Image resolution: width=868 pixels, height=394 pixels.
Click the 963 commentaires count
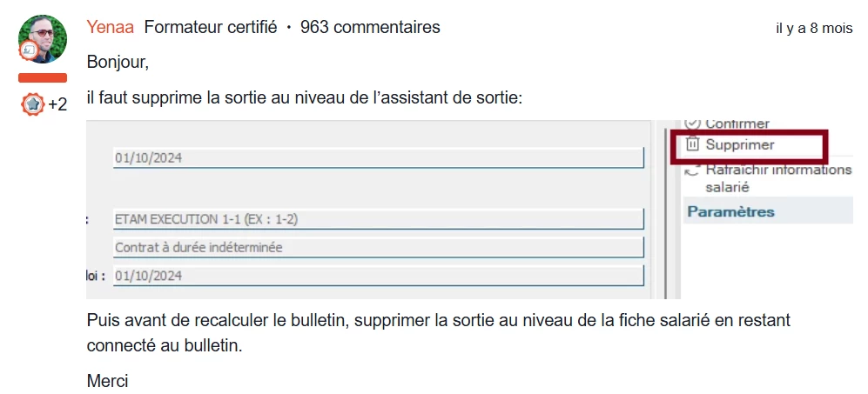(370, 27)
